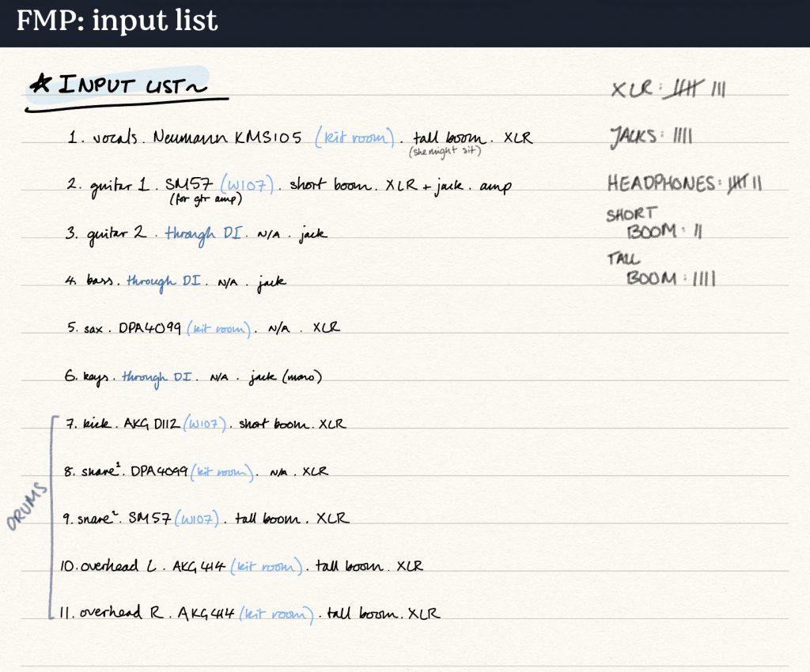Select "tall boom" in the snare 2 row
This screenshot has height=672, width=810.
(267, 518)
